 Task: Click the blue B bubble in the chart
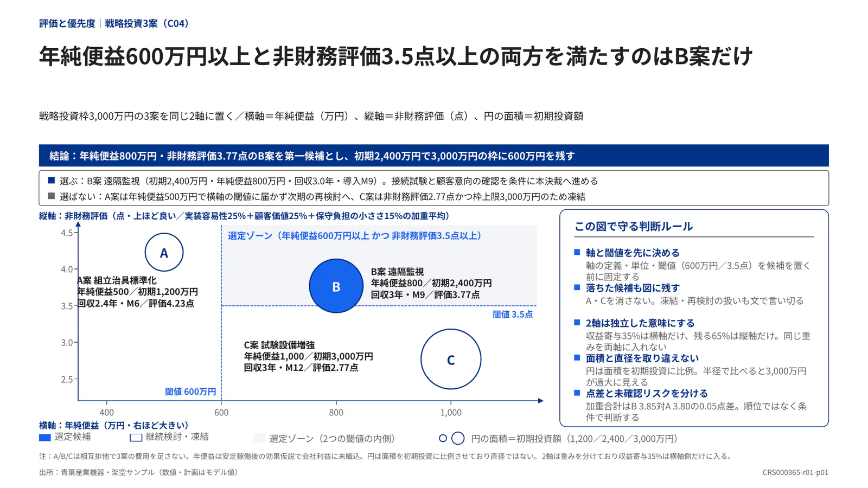coord(336,286)
